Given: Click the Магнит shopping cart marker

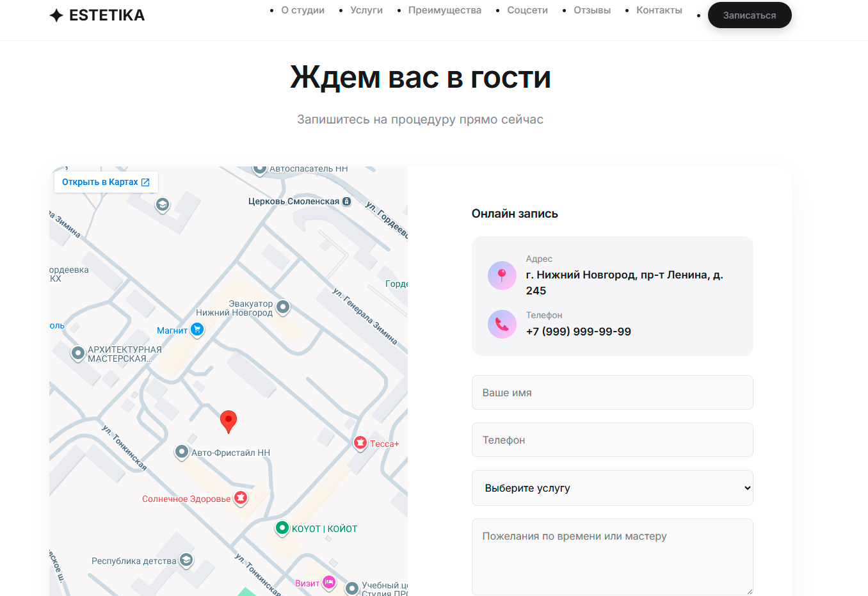Looking at the screenshot, I should 197,330.
